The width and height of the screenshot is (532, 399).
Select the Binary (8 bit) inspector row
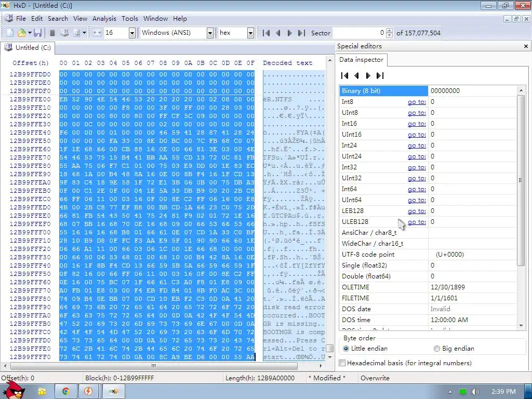coord(428,91)
